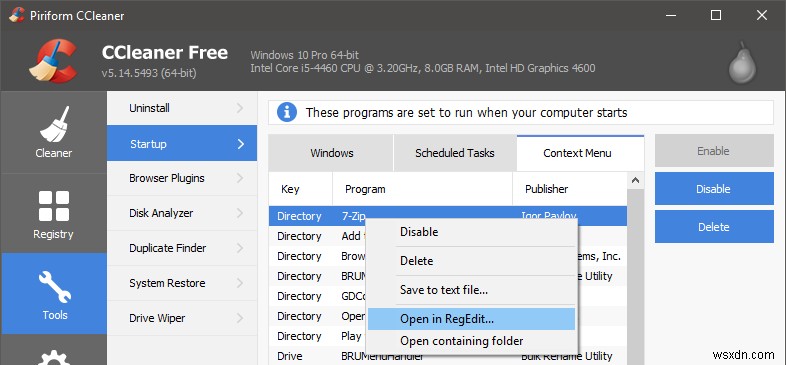Open Drive Wiper tool

coord(181,318)
